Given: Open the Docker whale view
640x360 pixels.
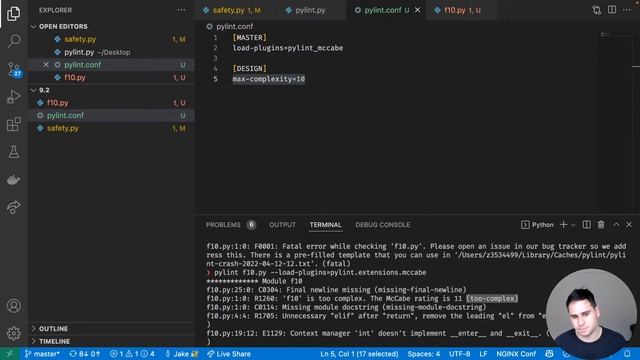Looking at the screenshot, I should [x=13, y=180].
